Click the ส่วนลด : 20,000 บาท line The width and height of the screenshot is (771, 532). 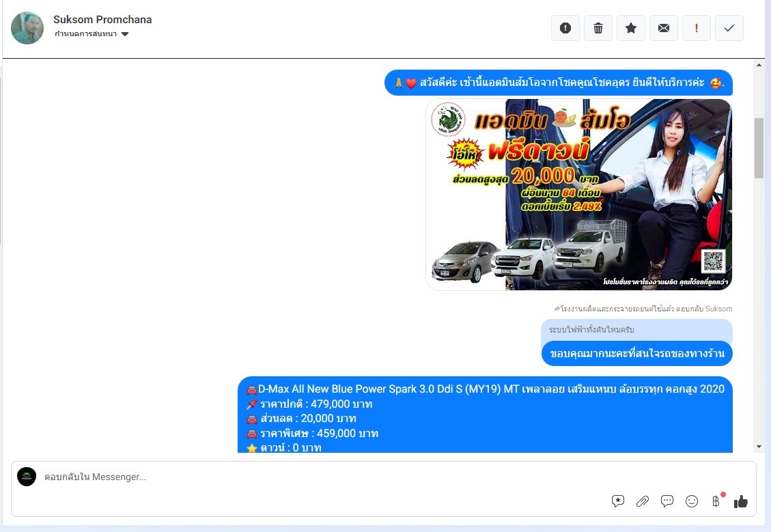point(301,419)
